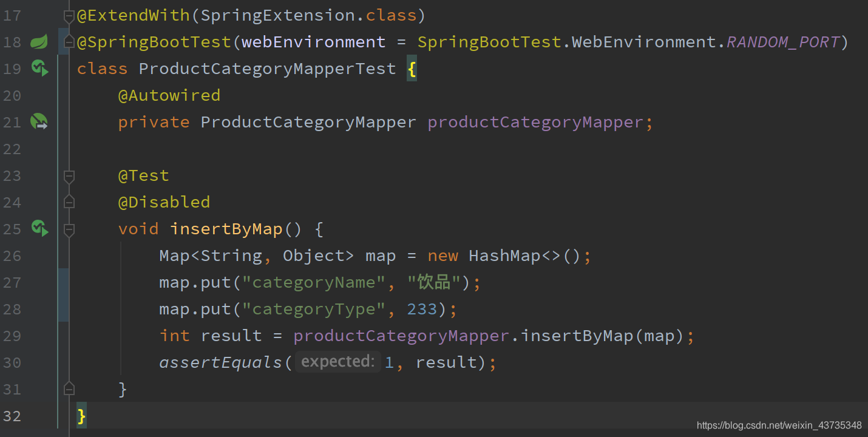This screenshot has width=868, height=437.
Task: Click the @ExtendWith annotation
Action: point(134,15)
